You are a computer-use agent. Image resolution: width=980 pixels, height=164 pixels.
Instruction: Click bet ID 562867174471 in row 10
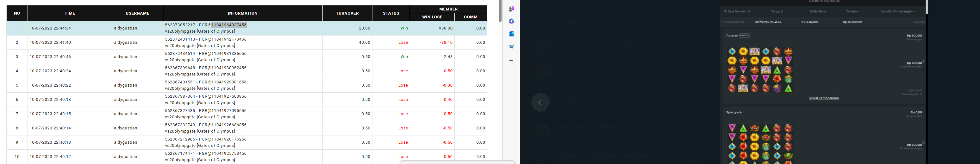coord(180,153)
